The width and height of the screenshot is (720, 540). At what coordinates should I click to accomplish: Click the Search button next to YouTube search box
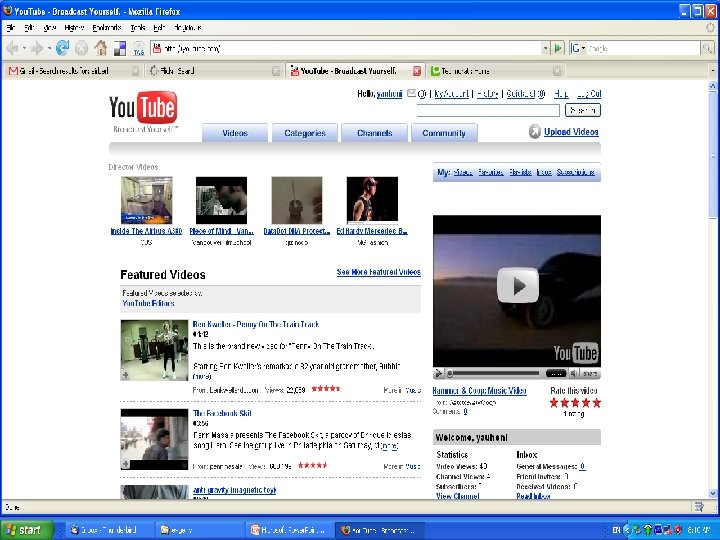pos(583,110)
